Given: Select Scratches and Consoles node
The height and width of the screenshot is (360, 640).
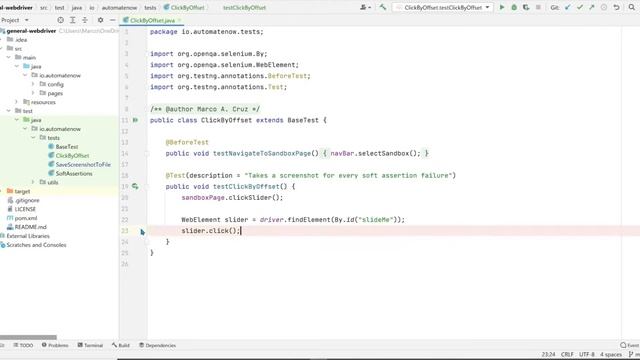Looking at the screenshot, I should tap(36, 245).
